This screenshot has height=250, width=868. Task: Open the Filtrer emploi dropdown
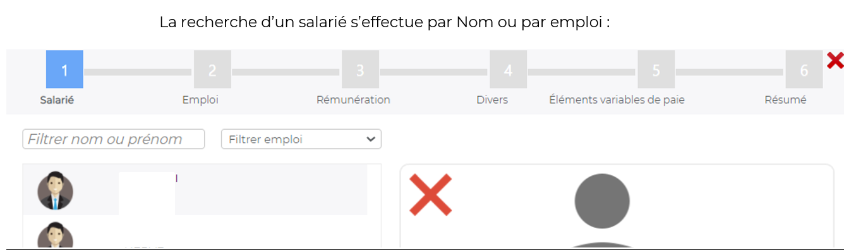pos(301,139)
